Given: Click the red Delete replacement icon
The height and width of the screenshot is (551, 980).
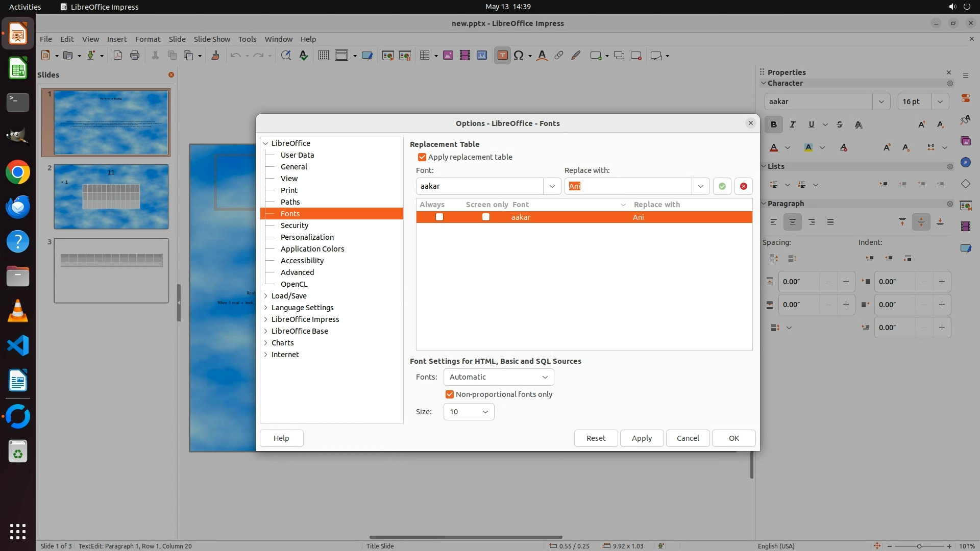Looking at the screenshot, I should (x=744, y=186).
